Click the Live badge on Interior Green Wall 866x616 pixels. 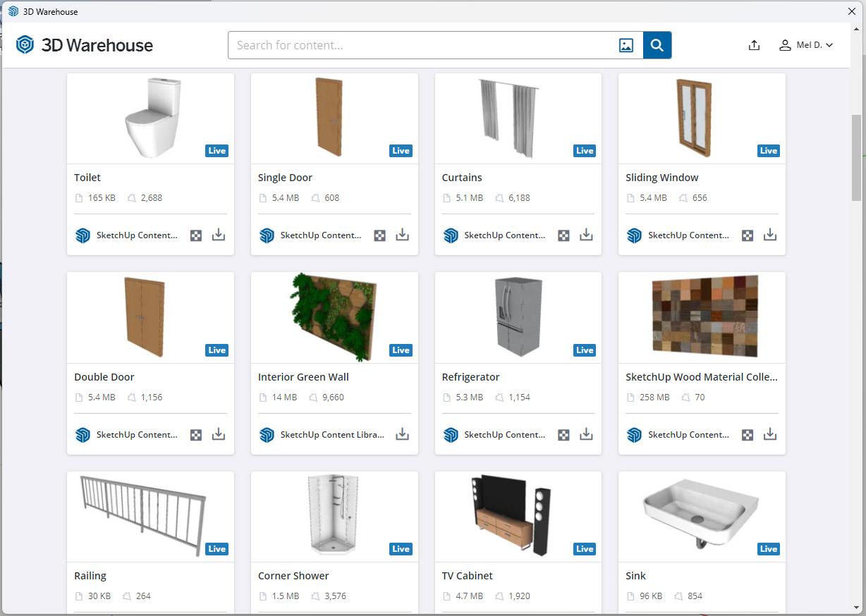[401, 350]
